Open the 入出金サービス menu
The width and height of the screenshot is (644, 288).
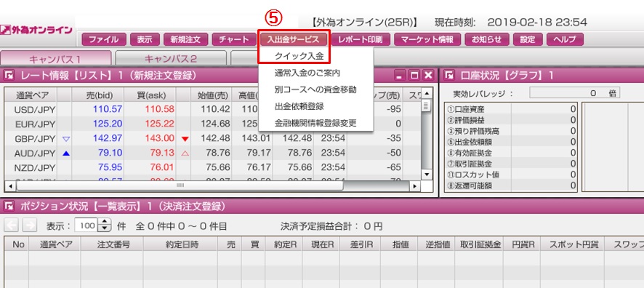point(293,39)
